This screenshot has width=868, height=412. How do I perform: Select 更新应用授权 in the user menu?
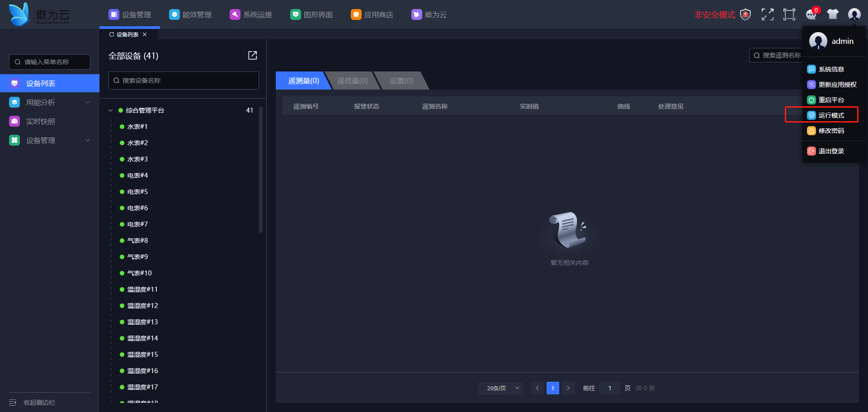coord(832,85)
